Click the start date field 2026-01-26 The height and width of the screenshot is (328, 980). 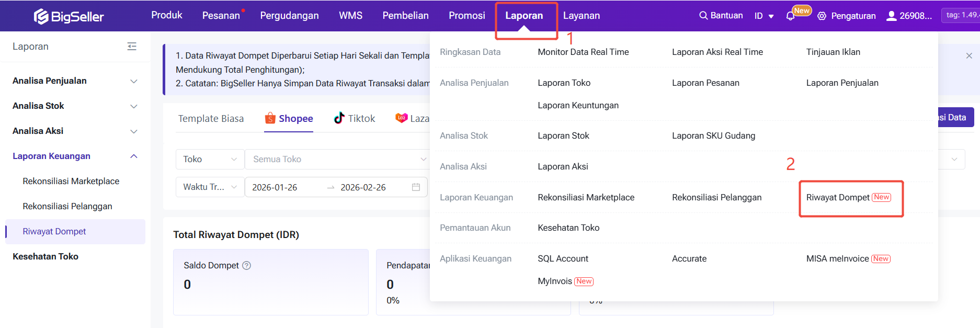[275, 187]
